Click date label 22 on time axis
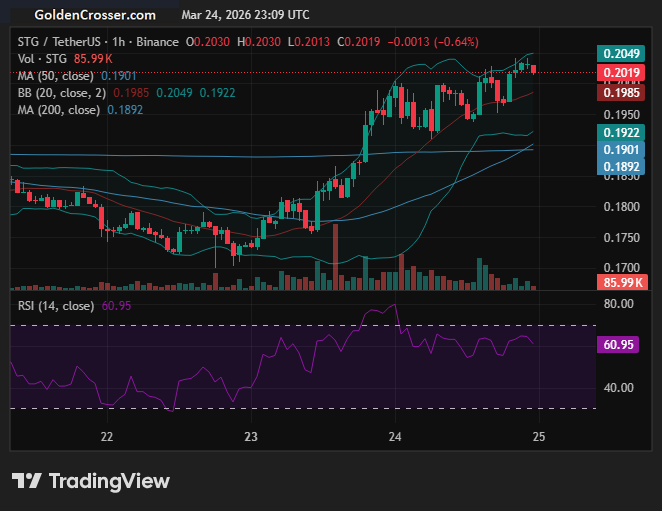 click(107, 437)
